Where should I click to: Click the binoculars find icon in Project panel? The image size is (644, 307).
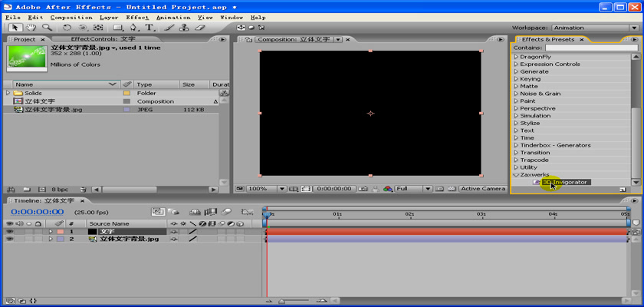tap(11, 190)
